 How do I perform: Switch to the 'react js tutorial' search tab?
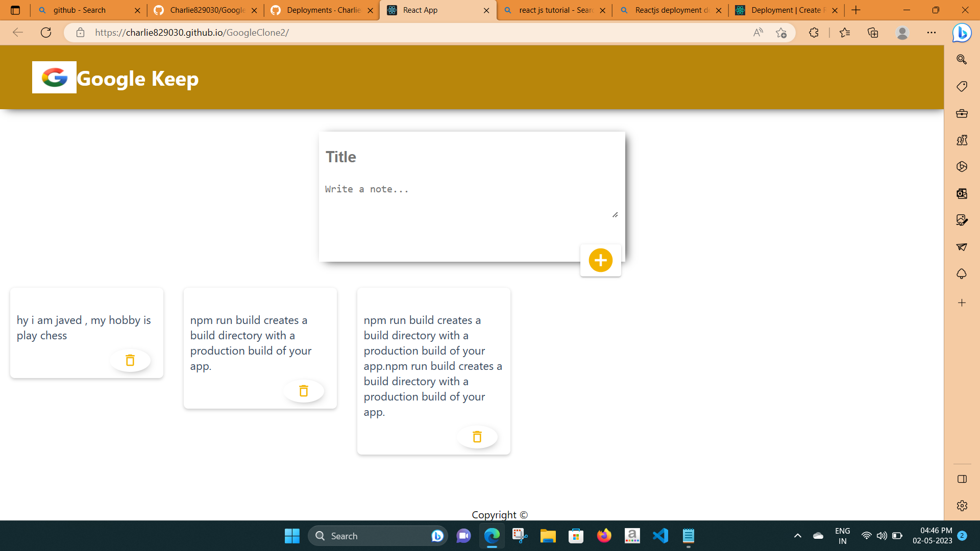point(555,10)
